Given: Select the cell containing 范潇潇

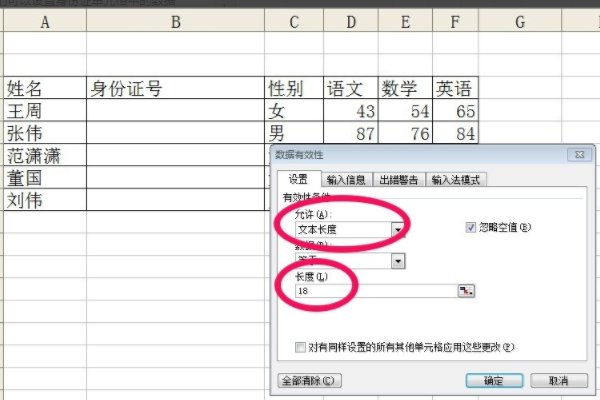Looking at the screenshot, I should tap(45, 155).
